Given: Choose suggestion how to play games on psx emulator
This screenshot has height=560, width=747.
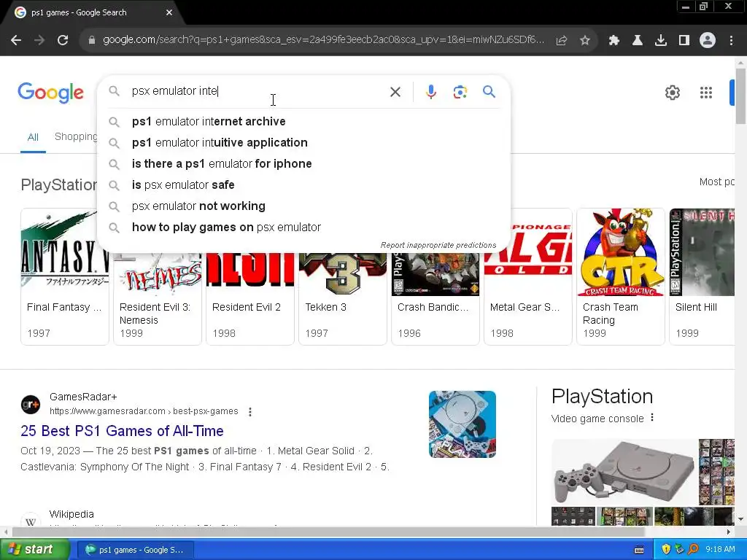Looking at the screenshot, I should tap(304, 227).
